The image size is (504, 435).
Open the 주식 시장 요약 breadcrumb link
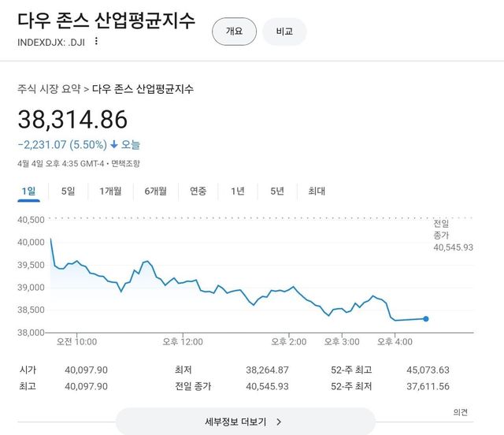click(x=49, y=89)
